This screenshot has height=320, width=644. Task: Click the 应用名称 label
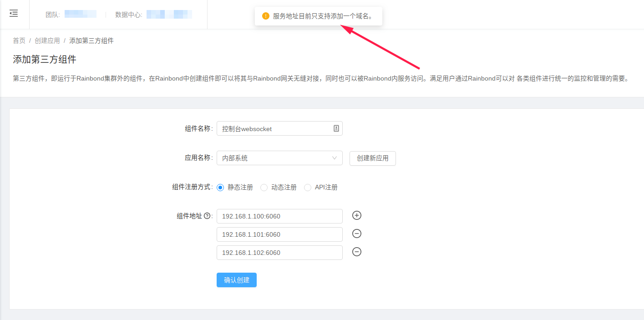point(198,158)
